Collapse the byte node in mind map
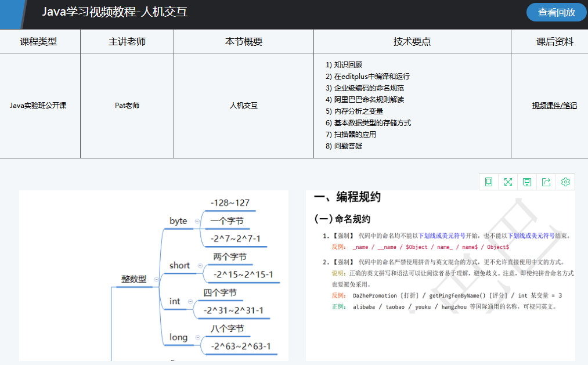 point(197,221)
